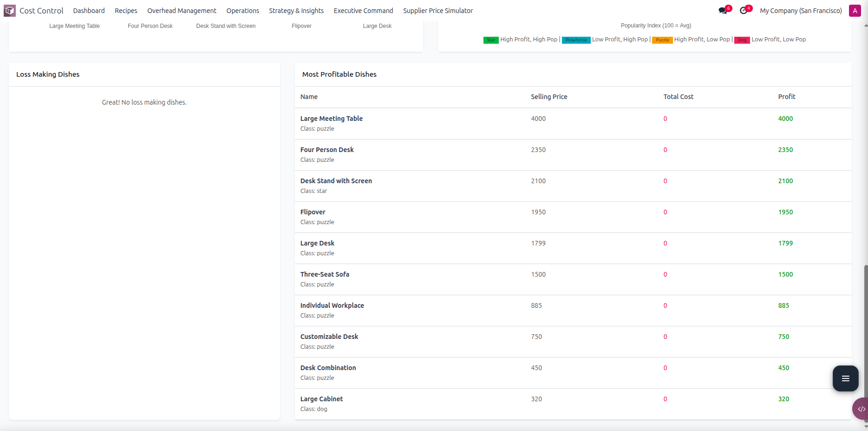Viewport: 868px width, 431px height.
Task: Click the blue Plowhorse legend swatch
Action: (576, 40)
